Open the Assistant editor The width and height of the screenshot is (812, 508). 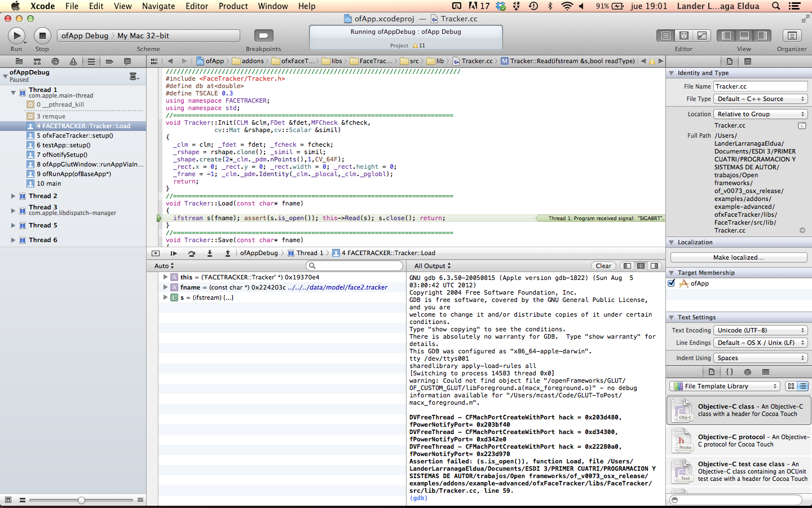point(684,36)
